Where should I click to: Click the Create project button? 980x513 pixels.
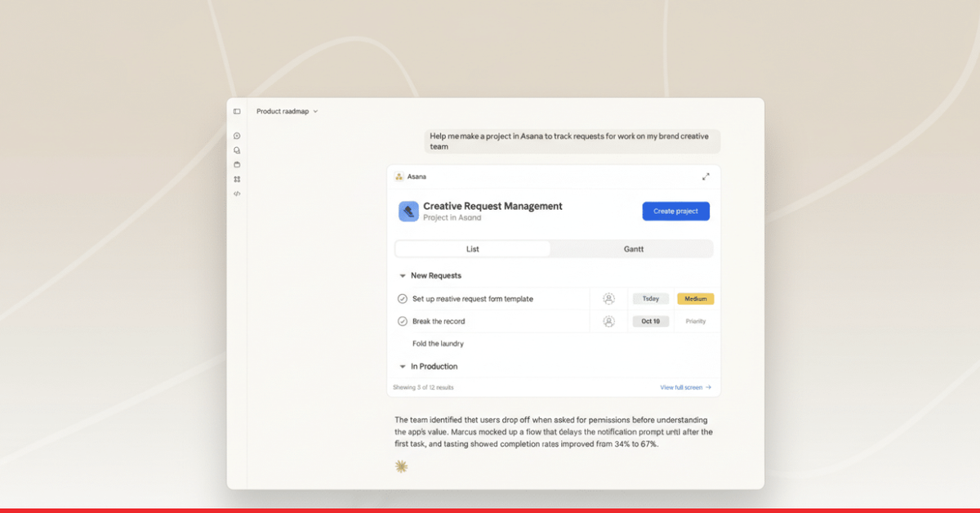(675, 211)
